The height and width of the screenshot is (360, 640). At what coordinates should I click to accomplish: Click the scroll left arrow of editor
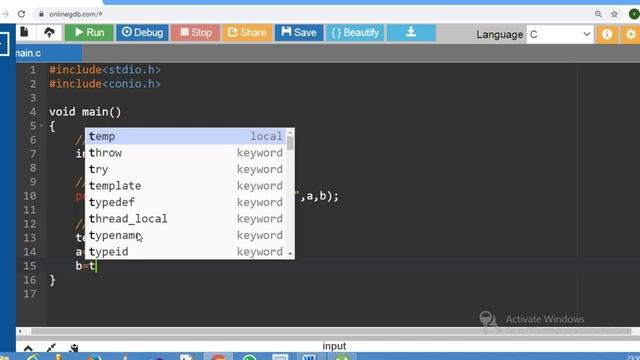point(20,331)
